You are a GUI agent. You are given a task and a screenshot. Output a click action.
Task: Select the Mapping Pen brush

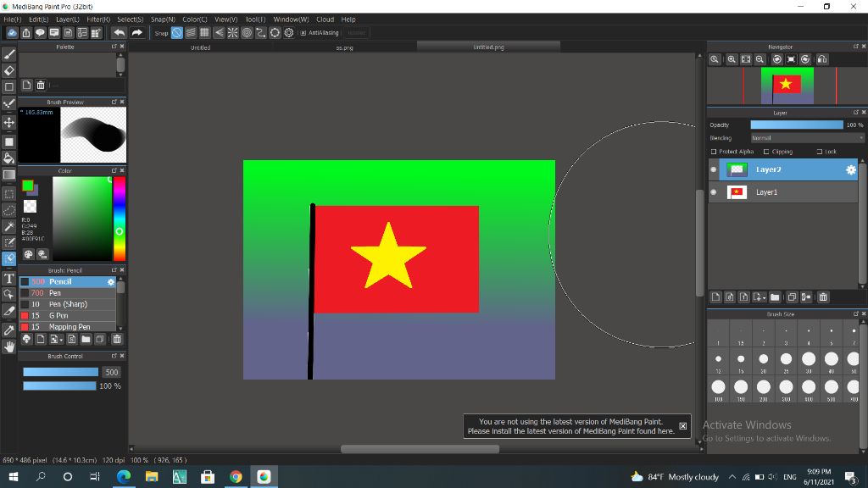click(68, 326)
